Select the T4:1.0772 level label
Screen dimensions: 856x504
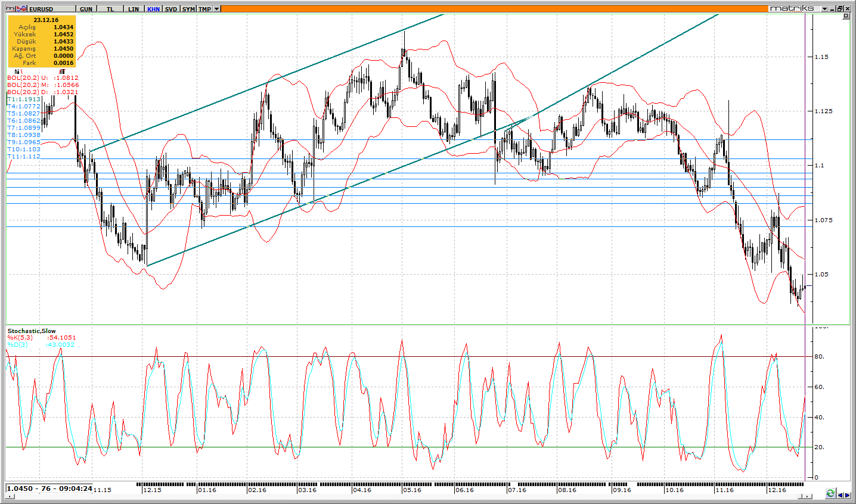[24, 107]
